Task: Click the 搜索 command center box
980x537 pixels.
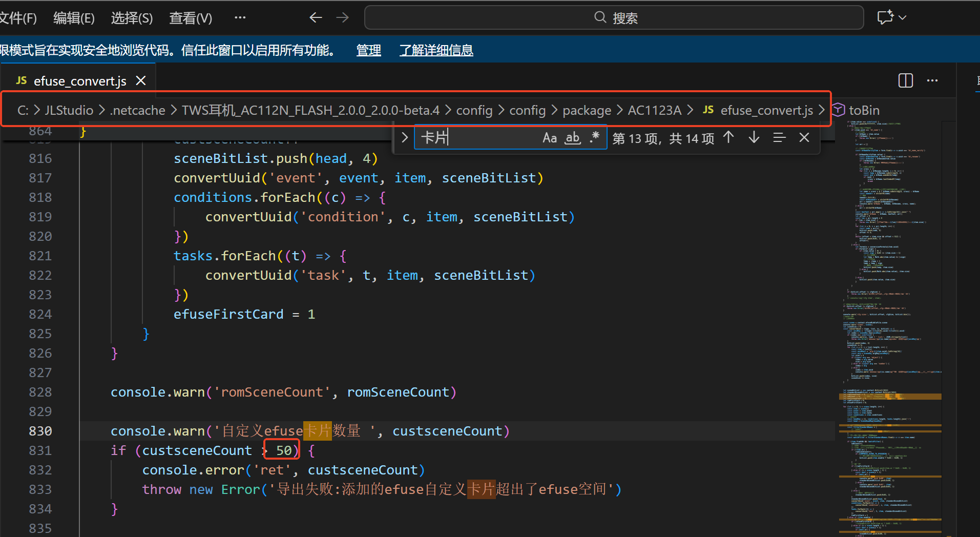Action: coord(614,18)
